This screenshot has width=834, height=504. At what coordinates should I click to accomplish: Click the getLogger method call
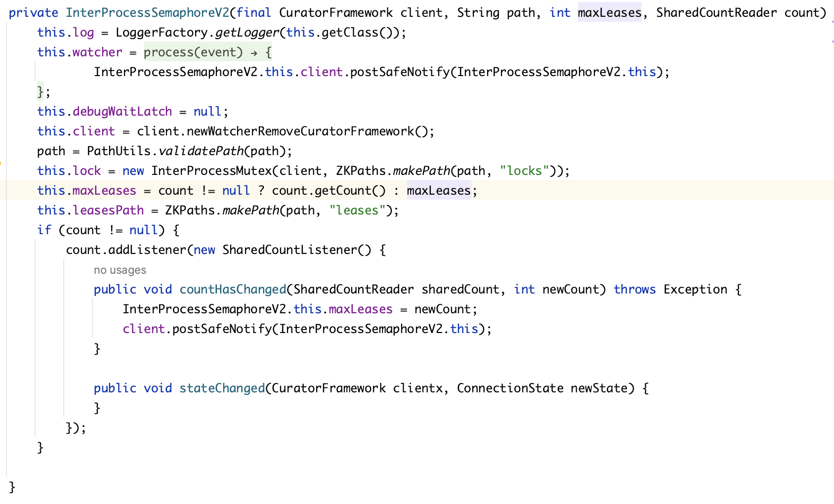click(x=247, y=32)
